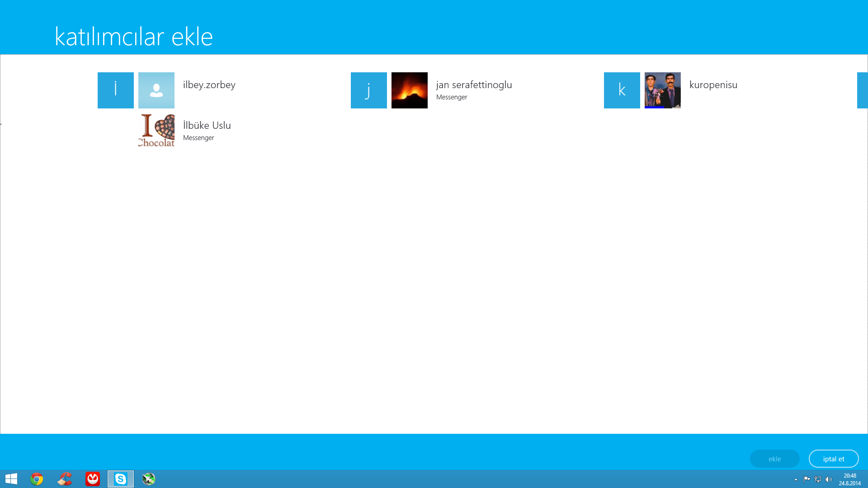Click ilbey.zorbey default avatar picture

point(156,90)
